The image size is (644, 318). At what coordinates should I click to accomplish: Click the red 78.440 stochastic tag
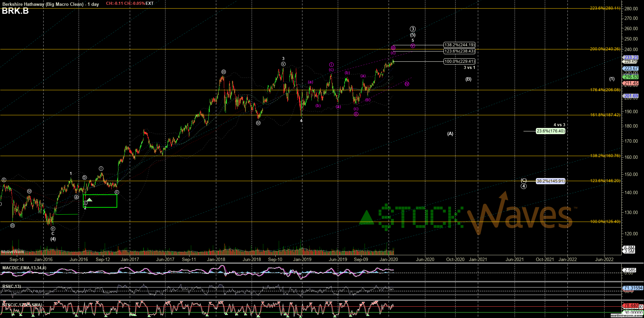[x=631, y=306]
